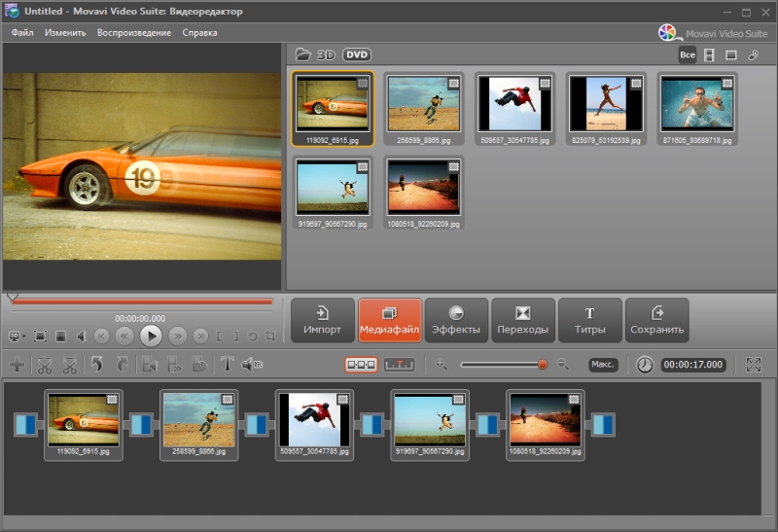Open the Воспроизведение menu
The height and width of the screenshot is (532, 778).
(134, 33)
